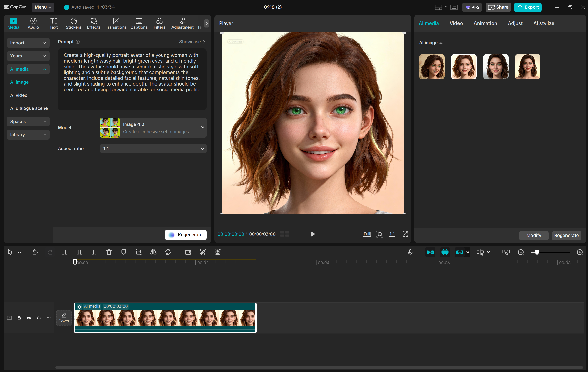Open the Menu dropdown
588x372 pixels.
coord(43,7)
